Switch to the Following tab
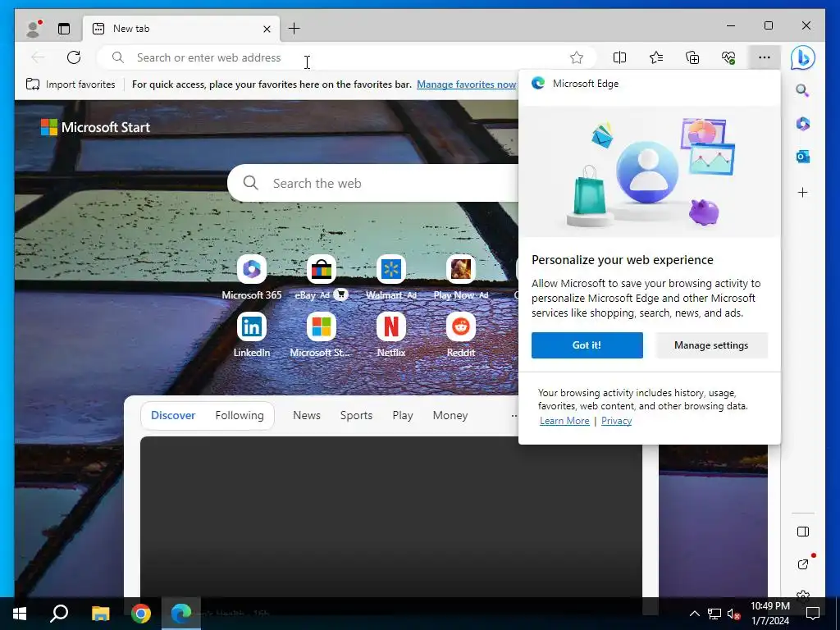The width and height of the screenshot is (840, 630). click(x=240, y=415)
